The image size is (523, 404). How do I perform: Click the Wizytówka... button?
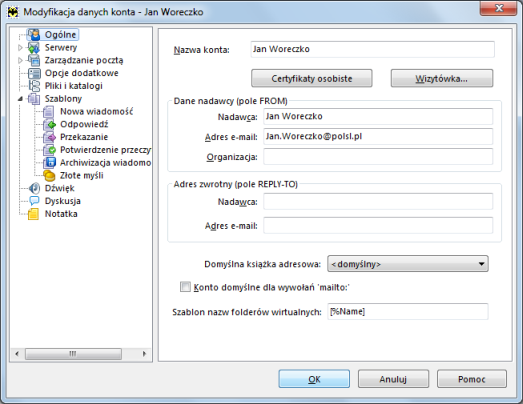coord(442,78)
